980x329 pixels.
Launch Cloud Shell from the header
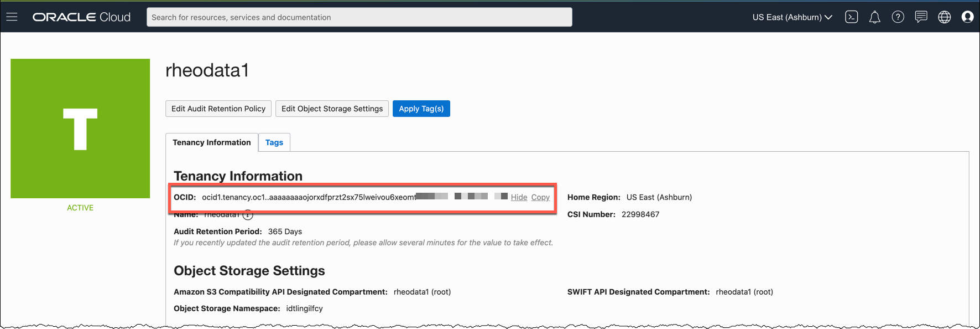coord(851,17)
